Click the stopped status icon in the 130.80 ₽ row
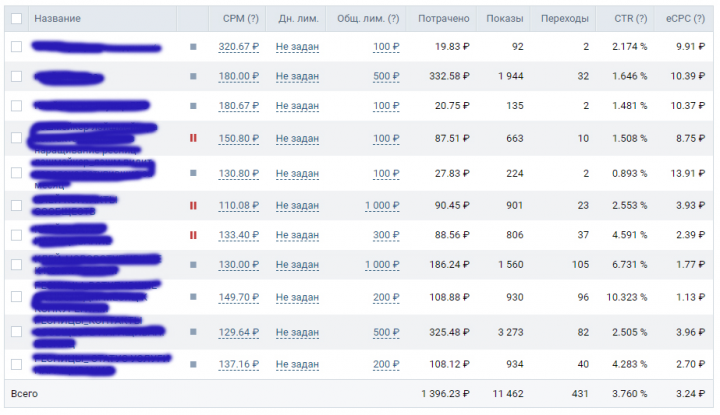Viewport: 720px width, 415px height. click(193, 173)
